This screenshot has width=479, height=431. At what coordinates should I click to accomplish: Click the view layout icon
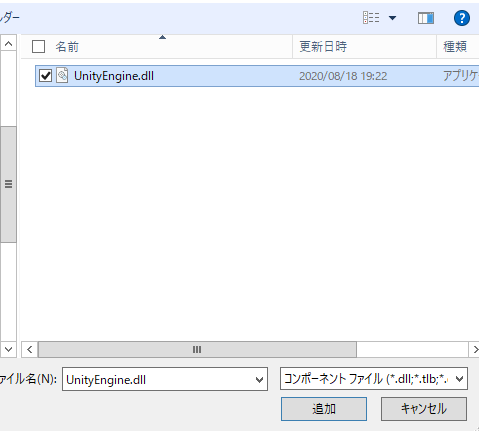[x=371, y=18]
